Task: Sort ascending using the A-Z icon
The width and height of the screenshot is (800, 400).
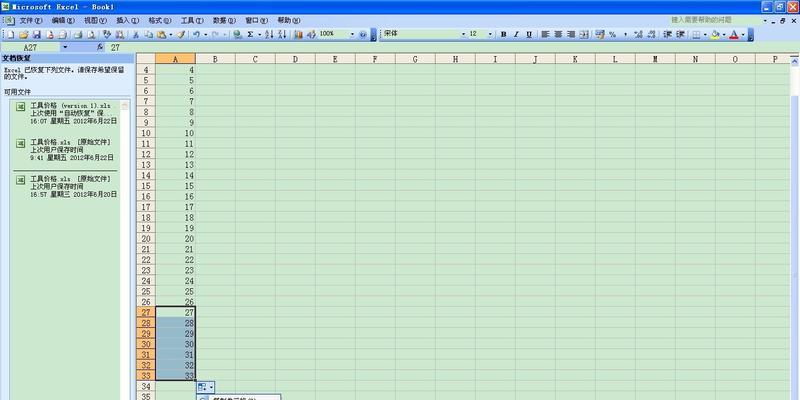Action: [x=268, y=34]
